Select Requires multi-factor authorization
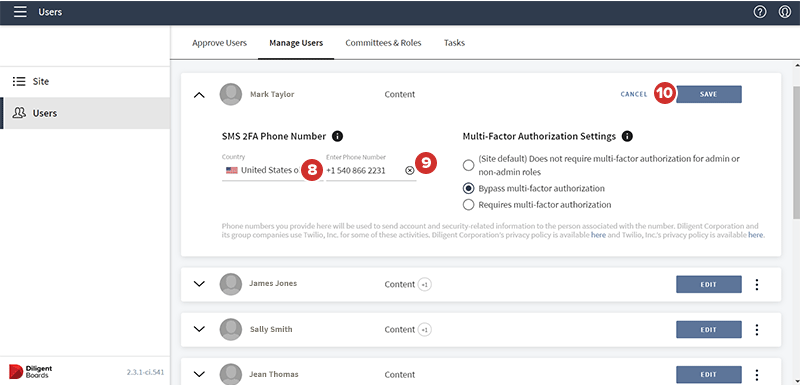 click(x=468, y=205)
